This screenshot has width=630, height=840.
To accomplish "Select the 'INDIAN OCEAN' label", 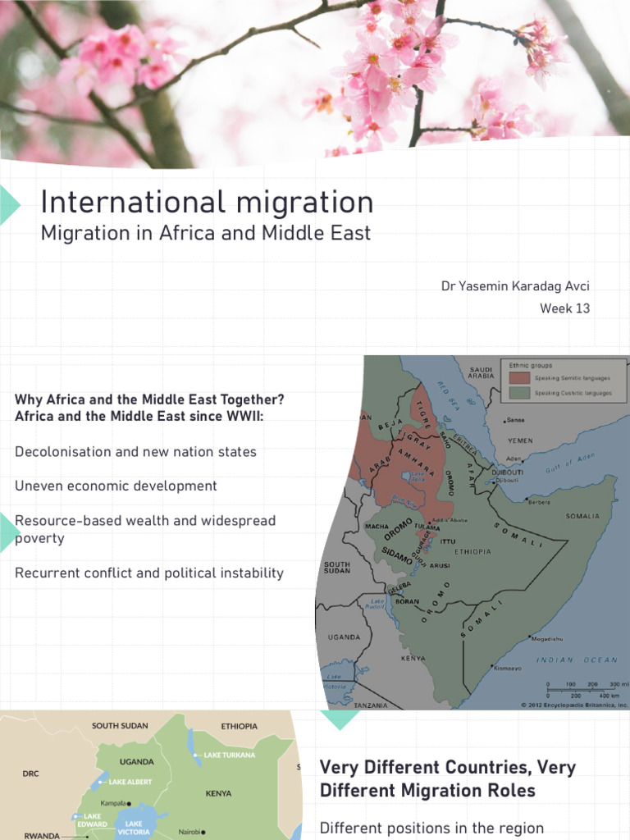I will (x=577, y=660).
